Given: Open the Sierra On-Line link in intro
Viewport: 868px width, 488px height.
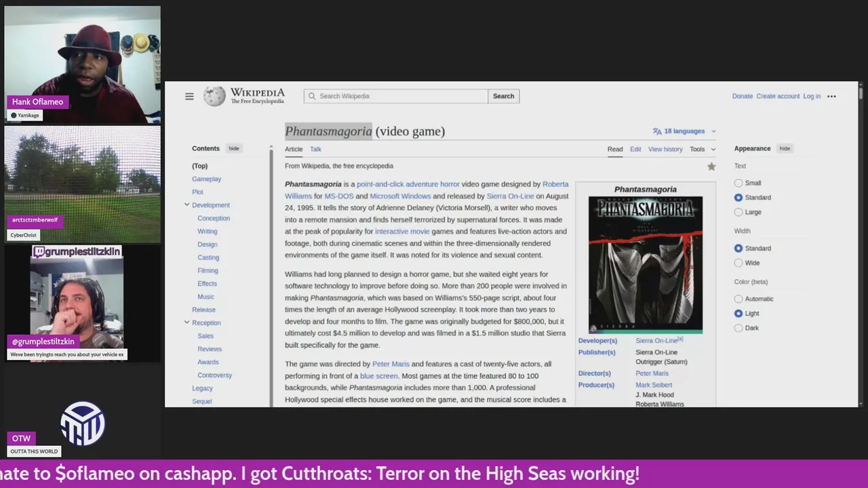Looking at the screenshot, I should point(510,196).
